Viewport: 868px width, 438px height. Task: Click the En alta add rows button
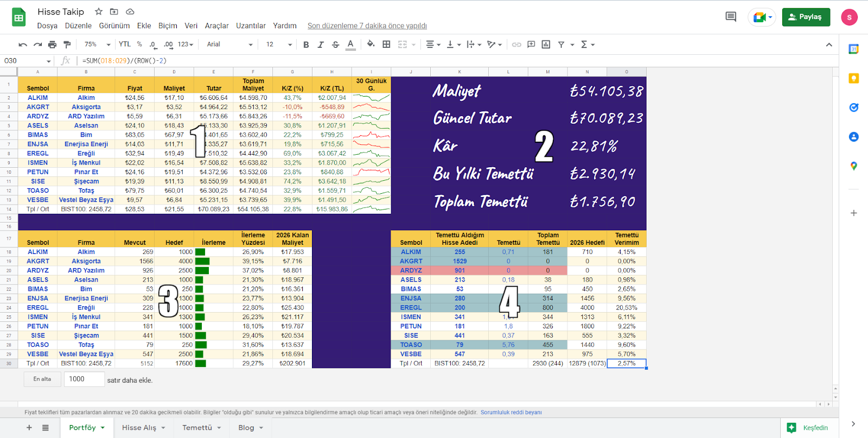pos(42,379)
